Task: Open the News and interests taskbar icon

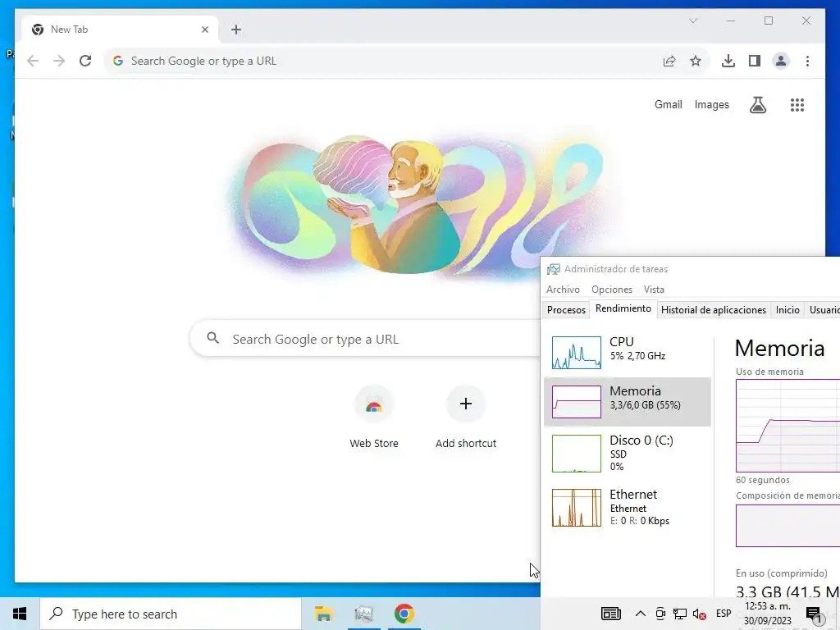Action: [x=610, y=614]
